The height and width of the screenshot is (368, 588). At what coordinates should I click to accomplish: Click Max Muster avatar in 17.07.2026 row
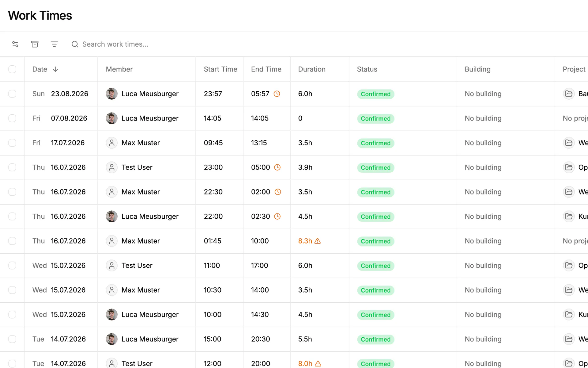112,143
